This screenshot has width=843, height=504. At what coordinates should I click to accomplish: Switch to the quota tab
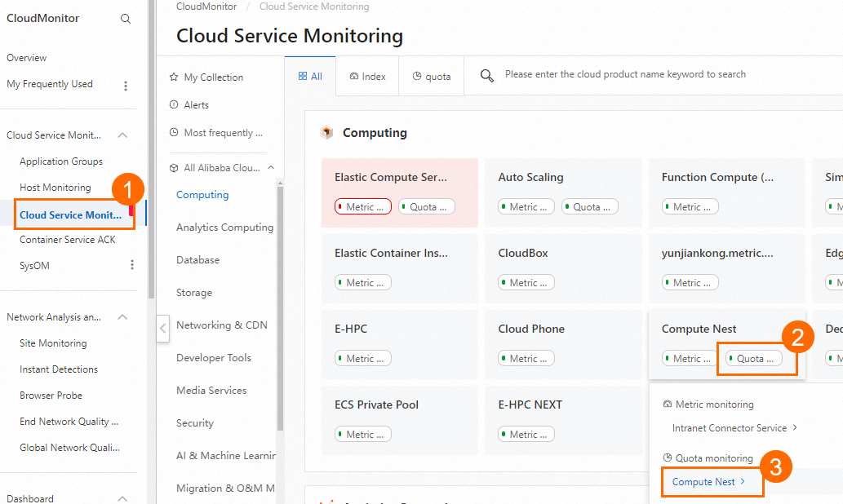(431, 77)
